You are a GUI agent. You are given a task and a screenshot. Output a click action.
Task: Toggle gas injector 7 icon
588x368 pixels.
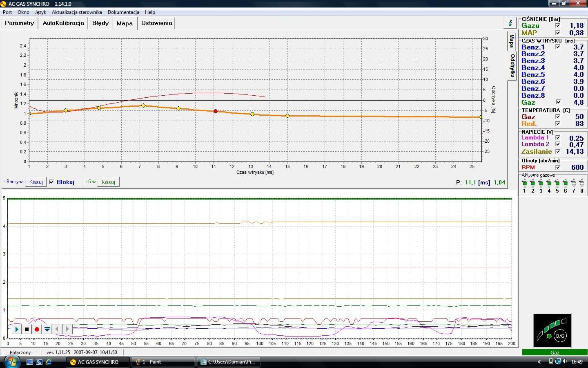[x=573, y=183]
